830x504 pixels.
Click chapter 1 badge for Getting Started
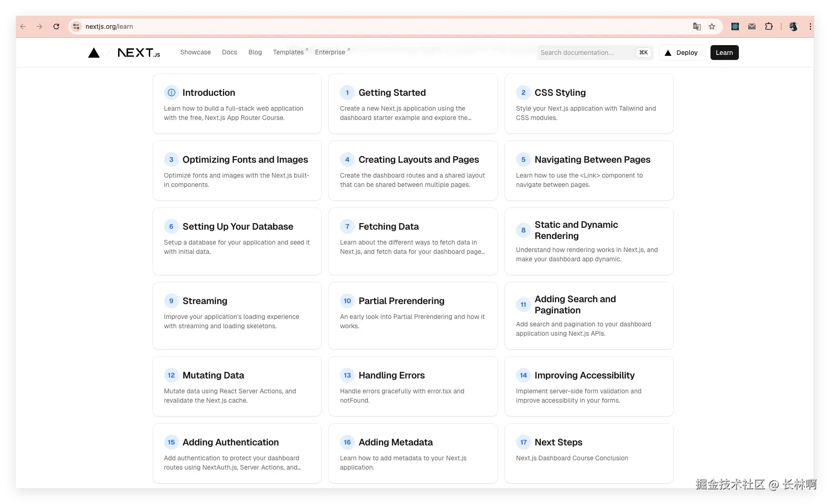[x=347, y=93]
